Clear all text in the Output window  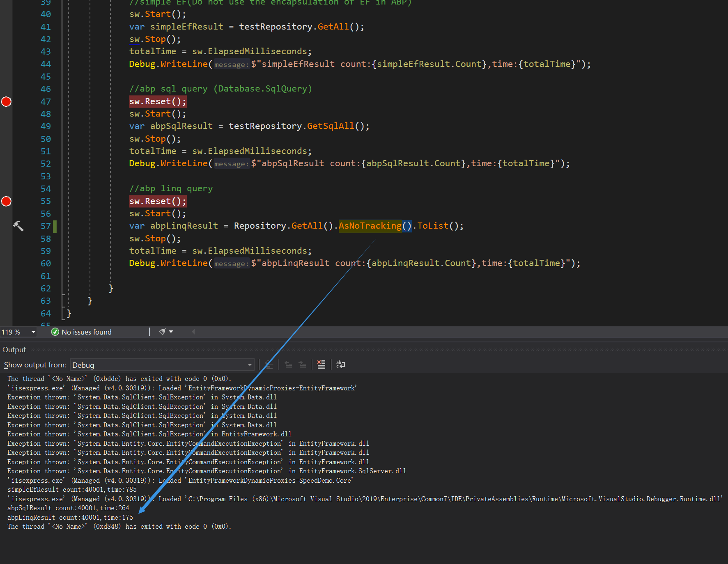click(x=322, y=365)
